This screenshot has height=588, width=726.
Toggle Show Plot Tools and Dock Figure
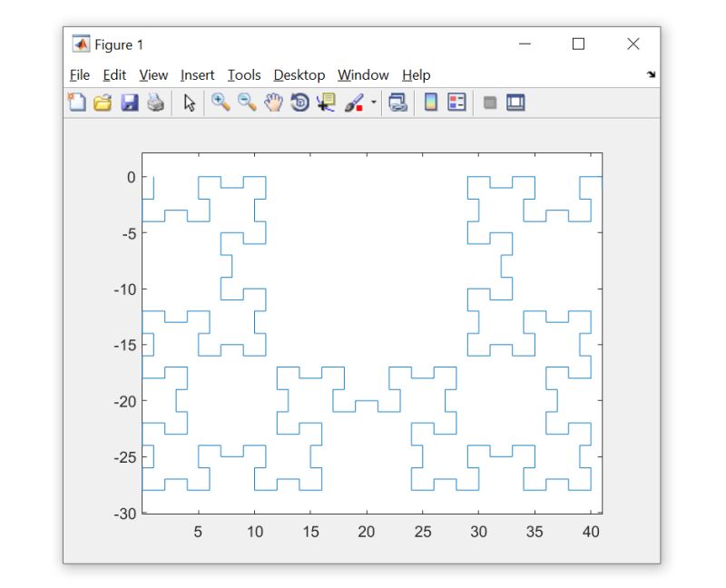coord(515,103)
